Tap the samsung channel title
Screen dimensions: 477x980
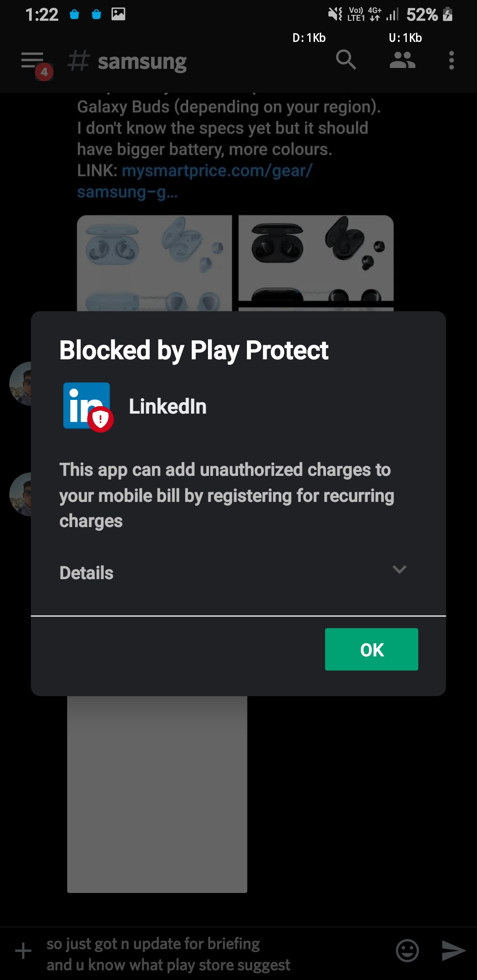tap(142, 62)
